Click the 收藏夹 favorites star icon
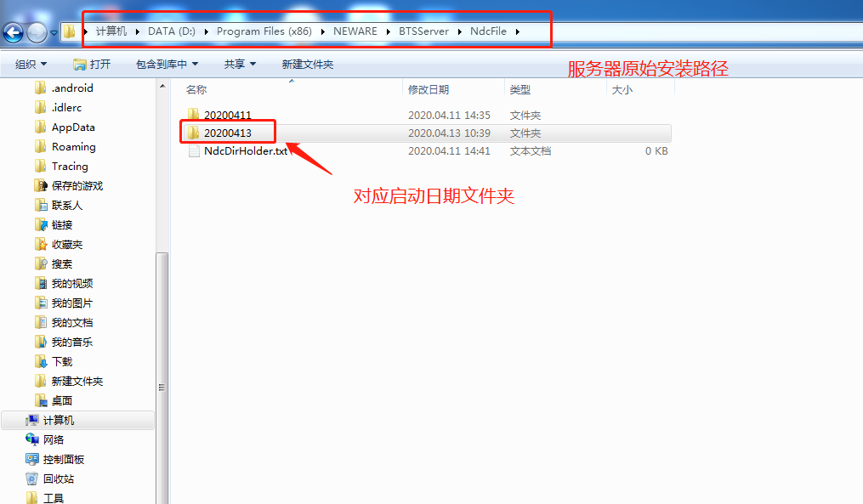 (40, 244)
